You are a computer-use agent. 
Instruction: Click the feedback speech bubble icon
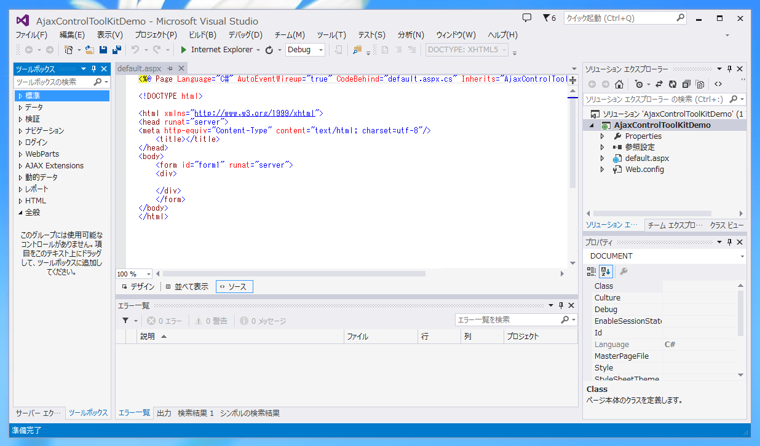(526, 18)
